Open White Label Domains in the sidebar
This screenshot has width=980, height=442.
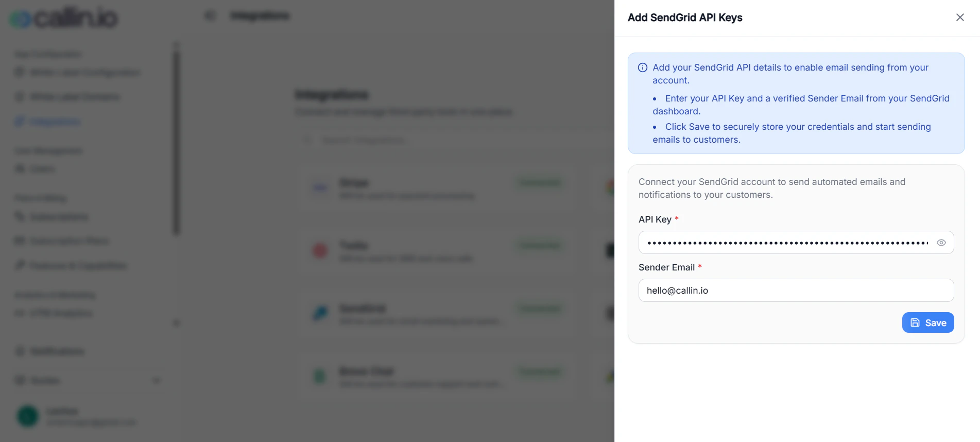pos(20,96)
